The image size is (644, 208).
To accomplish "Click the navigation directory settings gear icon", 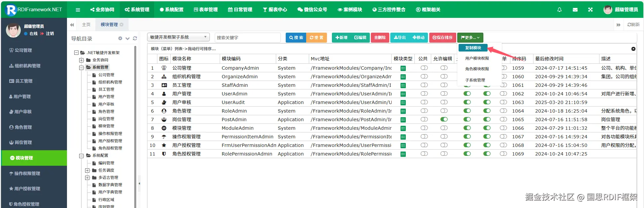I will [120, 39].
